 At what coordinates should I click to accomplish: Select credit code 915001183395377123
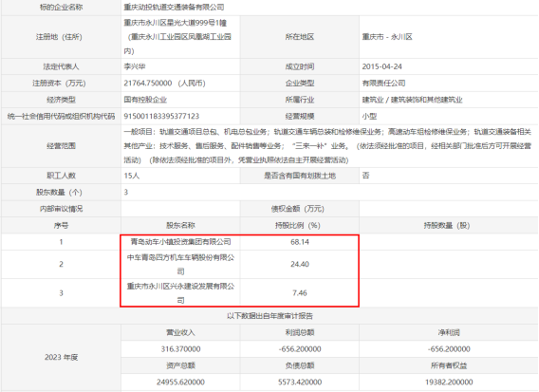pyautogui.click(x=161, y=116)
